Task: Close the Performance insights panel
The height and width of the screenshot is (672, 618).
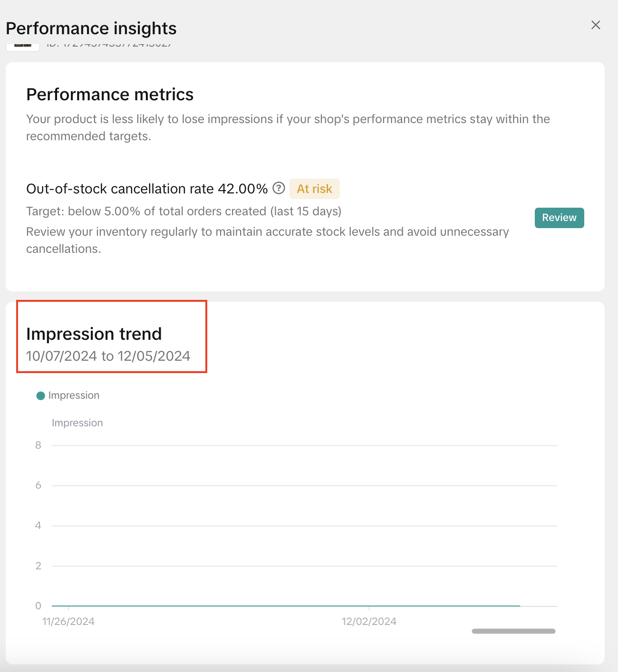Action: [596, 25]
